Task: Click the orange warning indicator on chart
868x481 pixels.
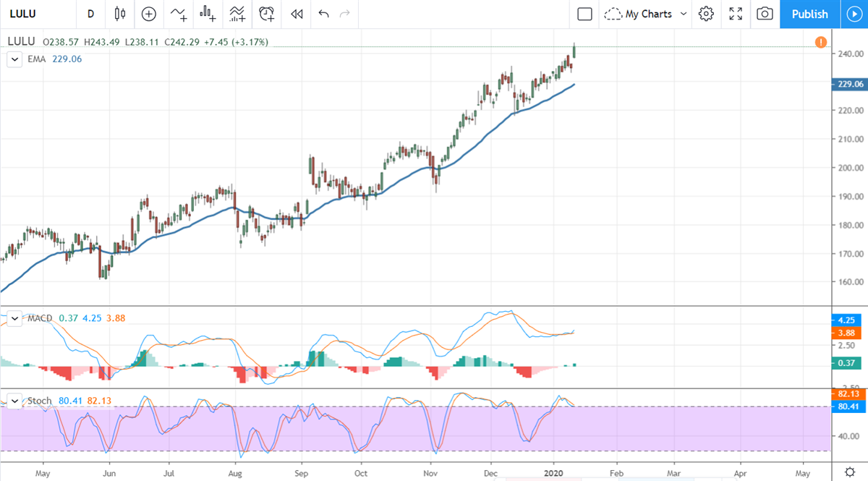Action: click(821, 43)
